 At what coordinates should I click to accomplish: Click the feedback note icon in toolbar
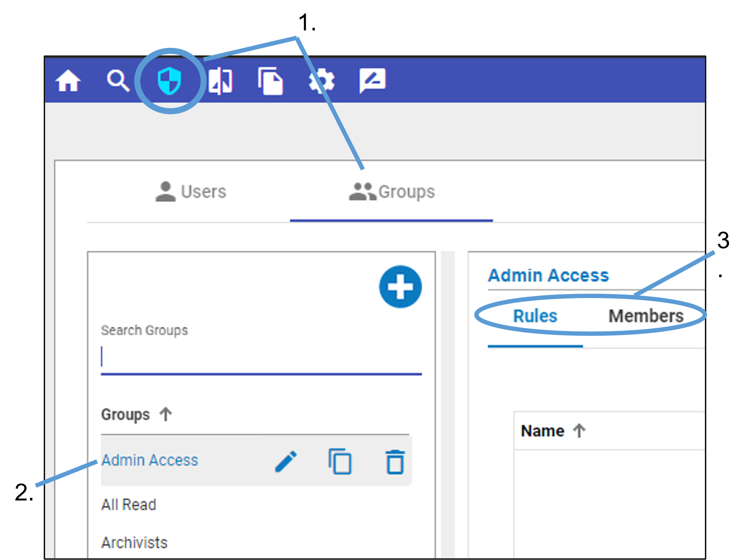click(x=372, y=81)
